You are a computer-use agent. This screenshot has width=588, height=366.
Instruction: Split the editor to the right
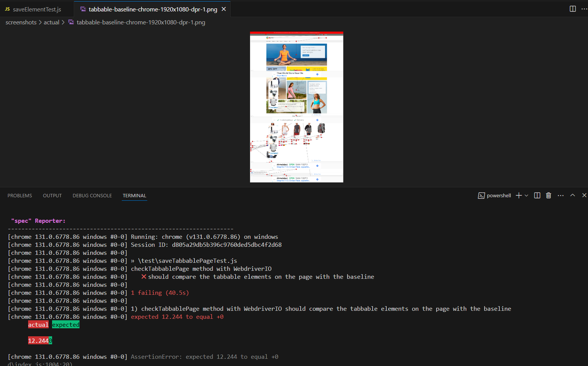point(572,9)
